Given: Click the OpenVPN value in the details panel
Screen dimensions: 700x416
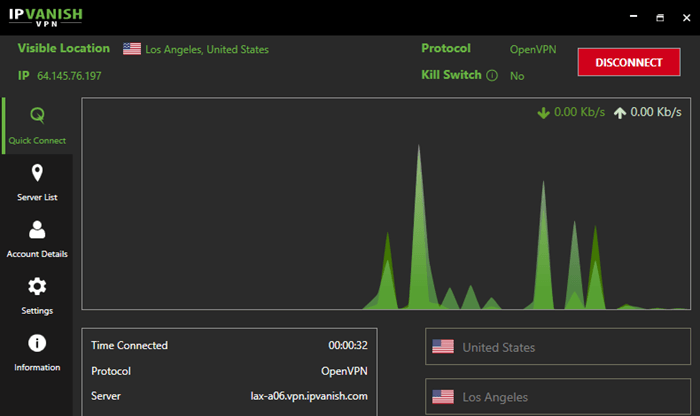Looking at the screenshot, I should tap(344, 371).
